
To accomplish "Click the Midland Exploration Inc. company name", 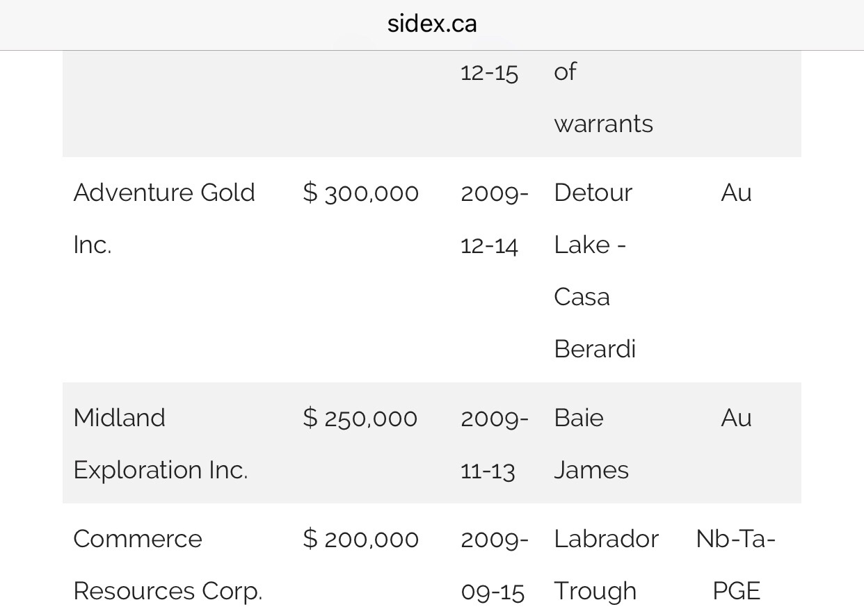I will (x=160, y=444).
